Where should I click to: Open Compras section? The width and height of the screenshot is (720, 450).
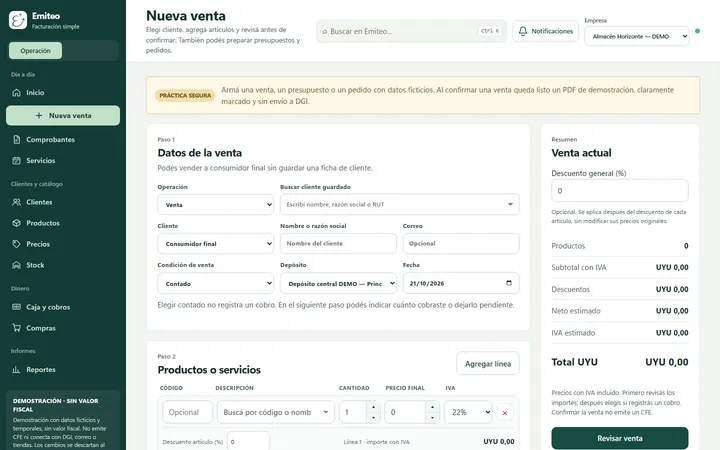coord(63,328)
